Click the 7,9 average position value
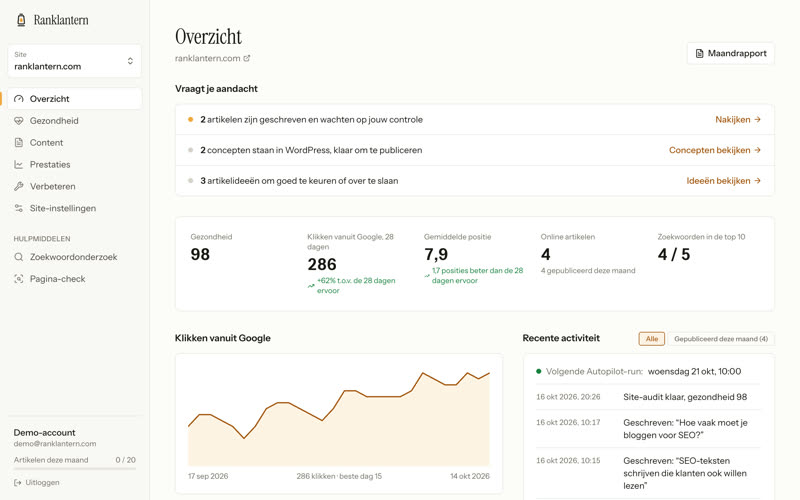 [x=436, y=254]
